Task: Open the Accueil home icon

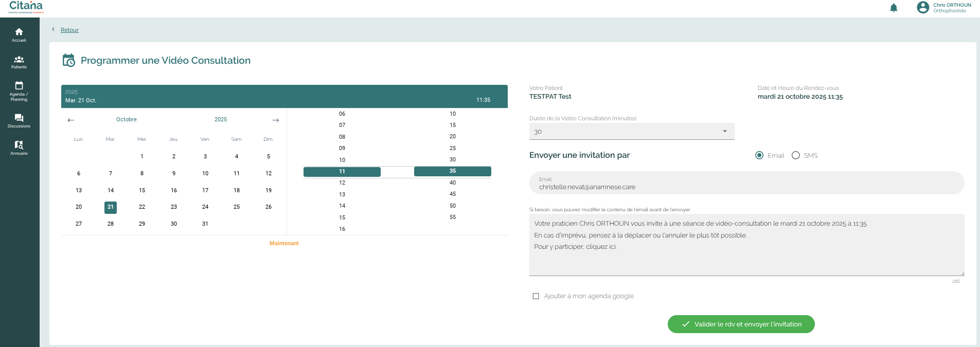Action: 19,32
